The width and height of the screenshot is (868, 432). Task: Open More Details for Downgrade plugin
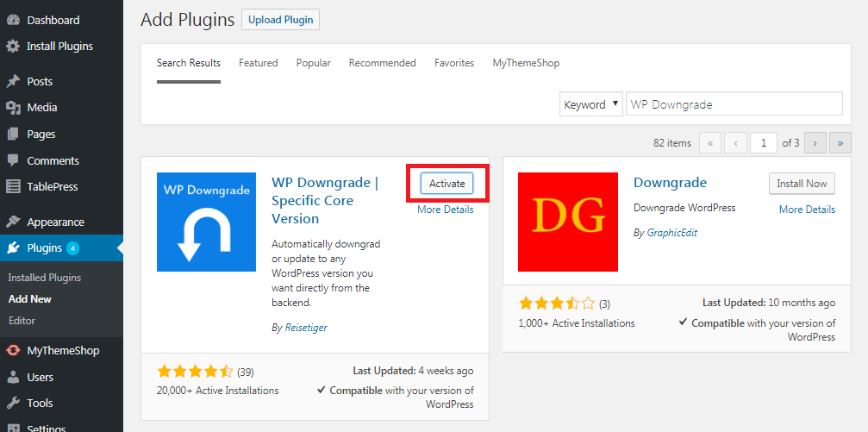coord(807,210)
